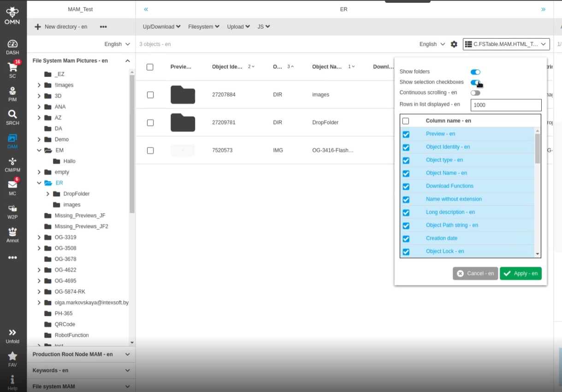Open the C.FSTable.MAM.HTML view dropdown
The image size is (562, 392).
(506, 44)
